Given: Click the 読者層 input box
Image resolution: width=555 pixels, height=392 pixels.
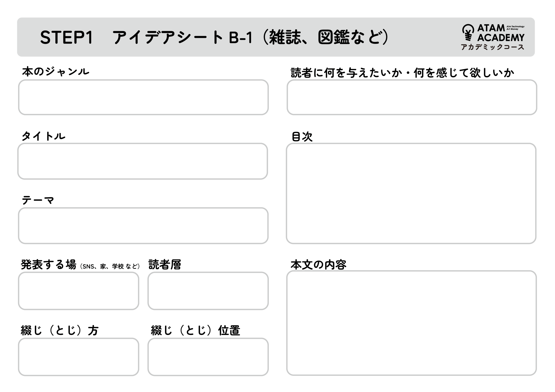Looking at the screenshot, I should coord(208,291).
